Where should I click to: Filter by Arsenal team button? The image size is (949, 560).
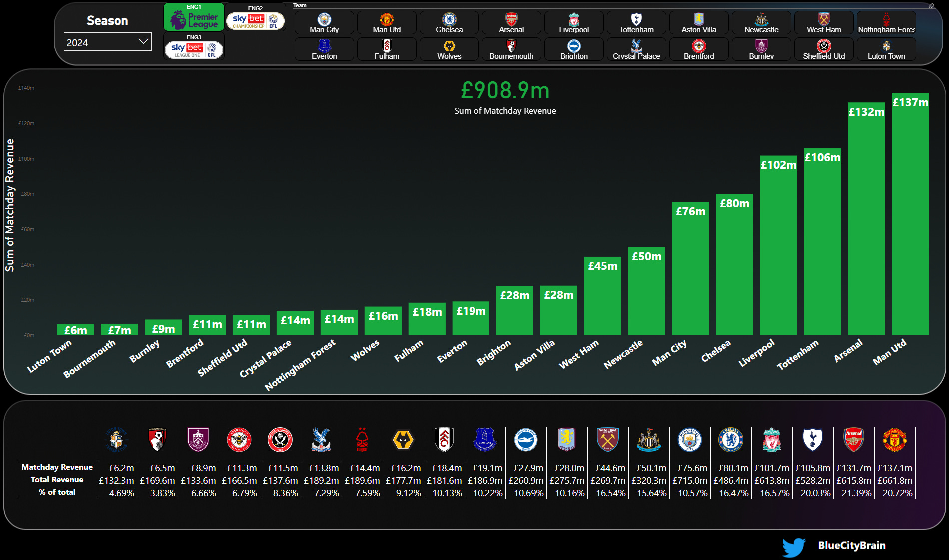(511, 23)
